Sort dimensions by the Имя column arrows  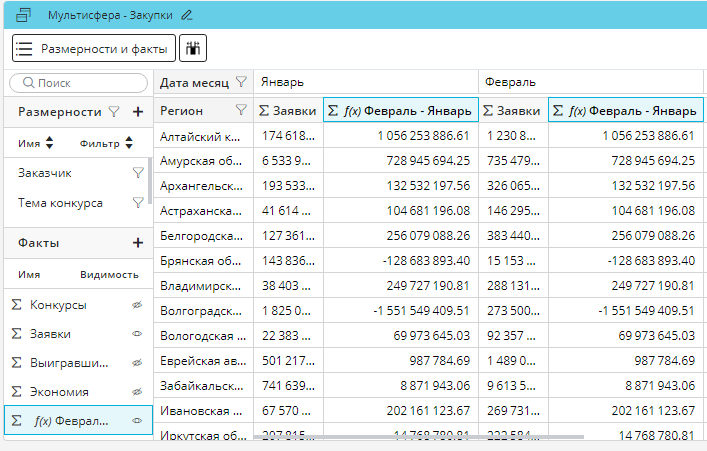pyautogui.click(x=50, y=144)
